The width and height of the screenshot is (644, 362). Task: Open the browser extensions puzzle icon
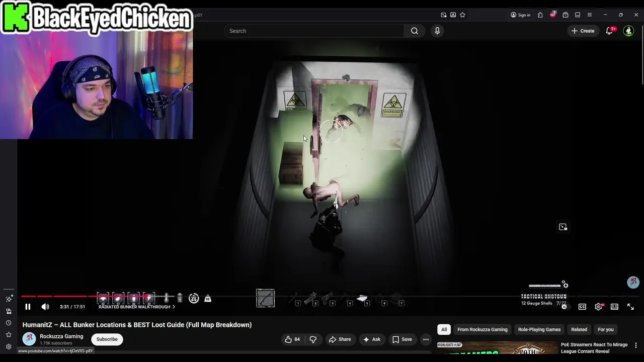(540, 15)
